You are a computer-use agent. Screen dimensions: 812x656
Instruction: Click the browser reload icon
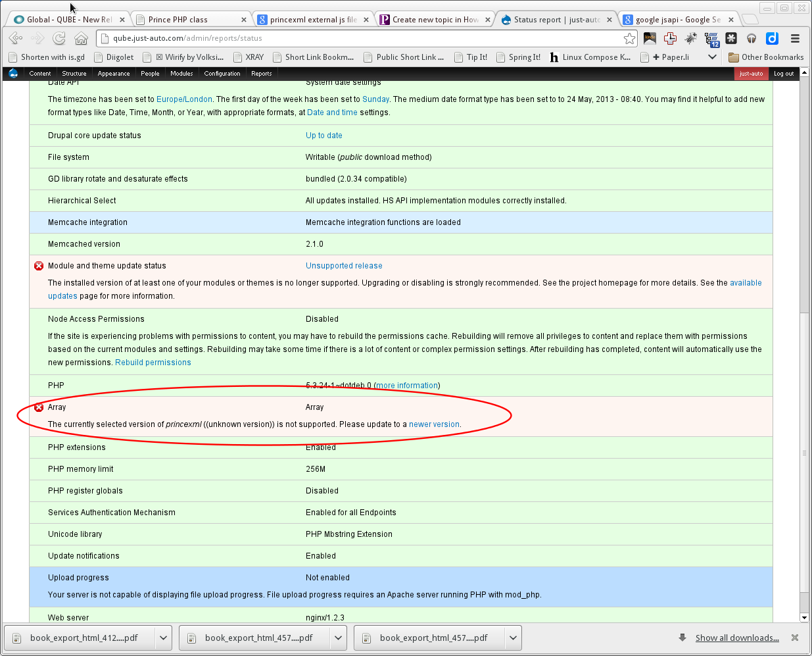[x=59, y=38]
